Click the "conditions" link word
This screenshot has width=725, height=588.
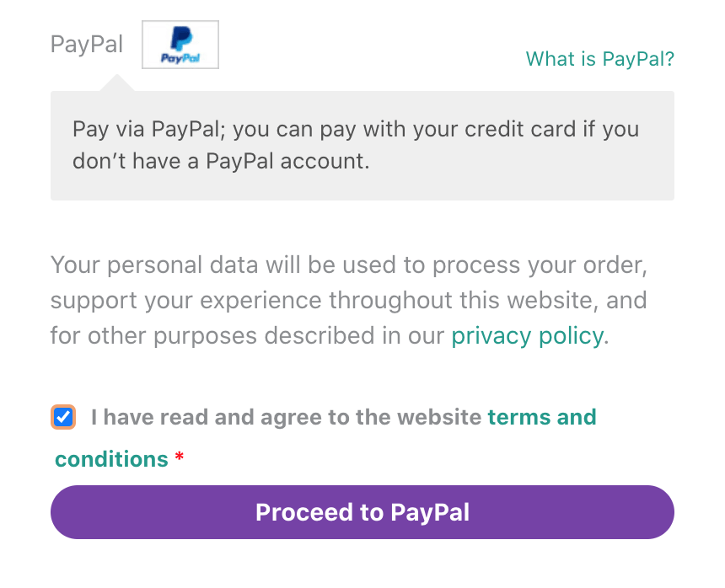[x=111, y=459]
